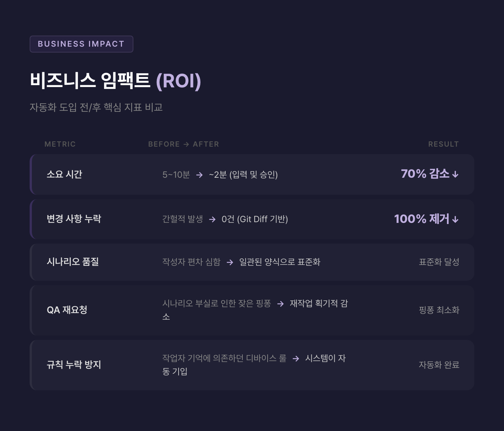Select the QA 재요청 metric label
The image size is (504, 431).
coord(67,310)
